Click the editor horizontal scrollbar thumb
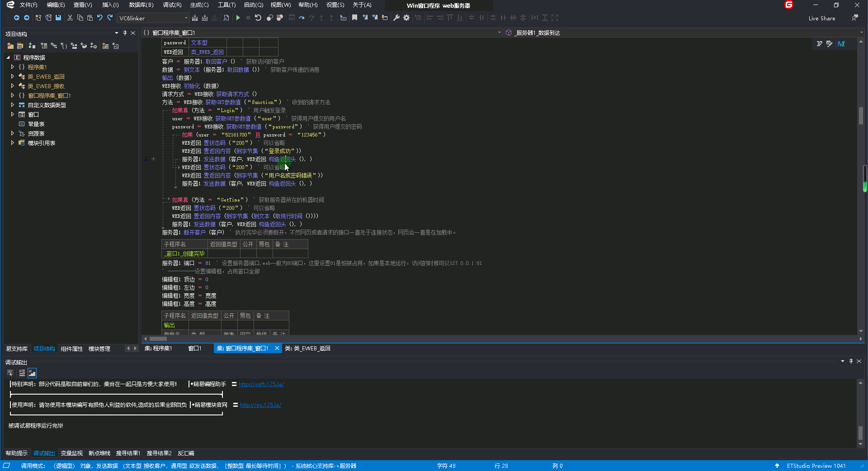Image resolution: width=868 pixels, height=471 pixels. (158, 339)
